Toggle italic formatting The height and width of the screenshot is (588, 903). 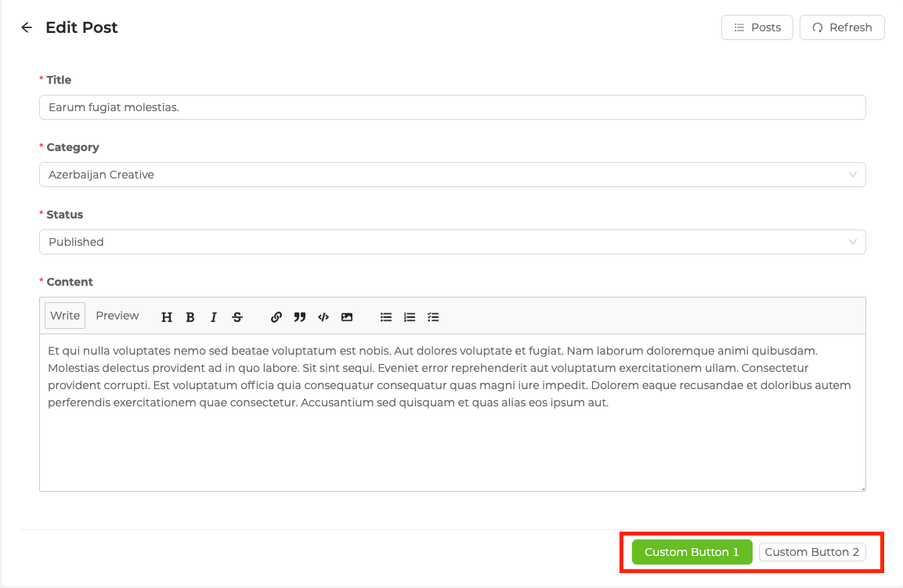(x=213, y=316)
